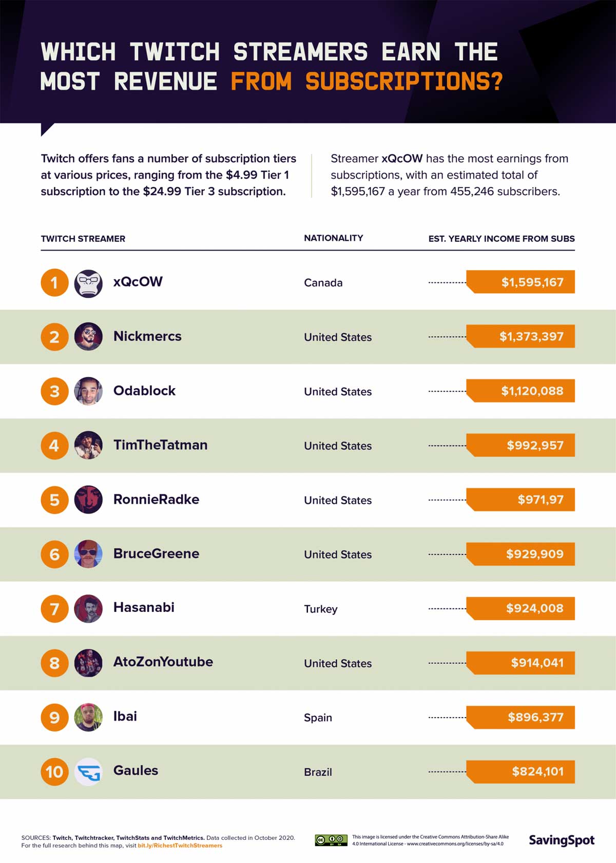Click the orange rank 1 badge
616x863 pixels.
click(x=54, y=283)
